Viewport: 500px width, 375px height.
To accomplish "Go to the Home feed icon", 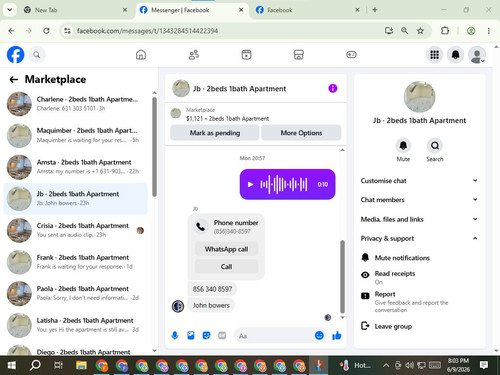I will [x=141, y=55].
